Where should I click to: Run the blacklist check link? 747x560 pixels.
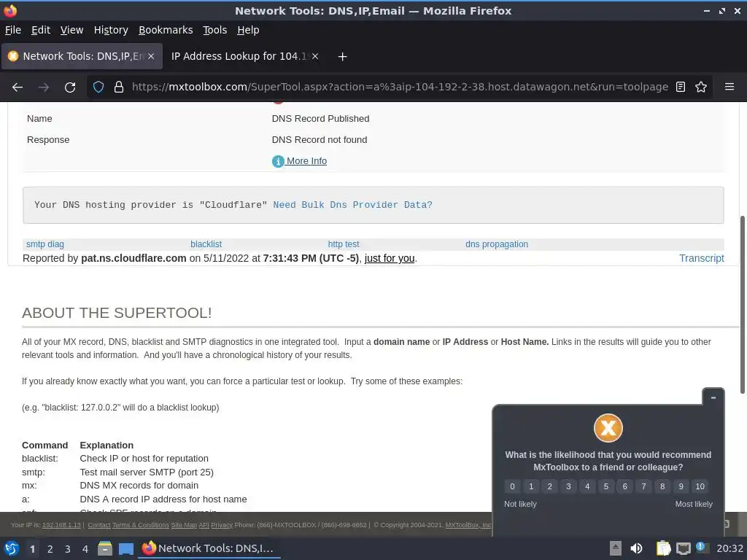click(206, 244)
